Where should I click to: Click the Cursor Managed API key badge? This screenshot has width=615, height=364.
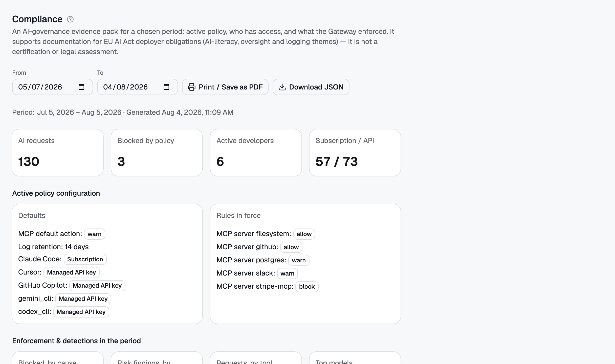point(72,272)
